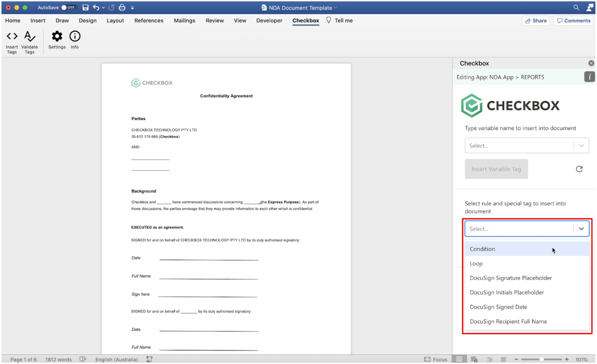597x364 pixels.
Task: Click the 101% zoom level
Action: 581,359
